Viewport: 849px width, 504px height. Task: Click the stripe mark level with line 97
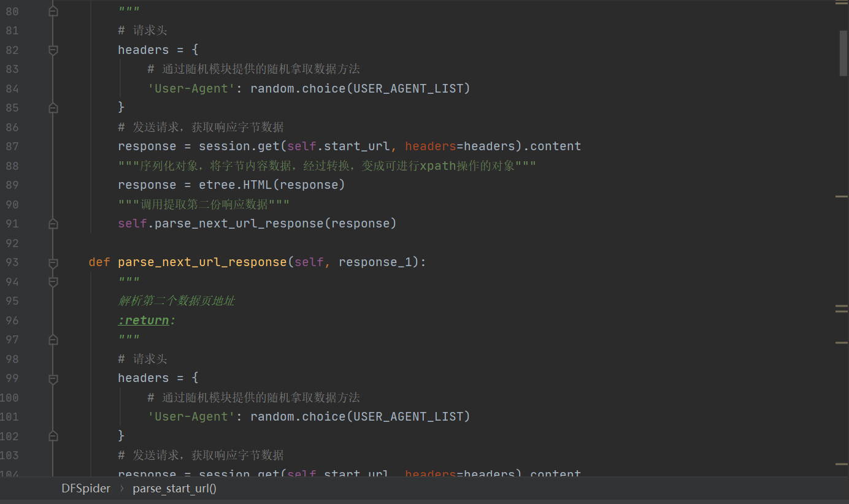841,342
